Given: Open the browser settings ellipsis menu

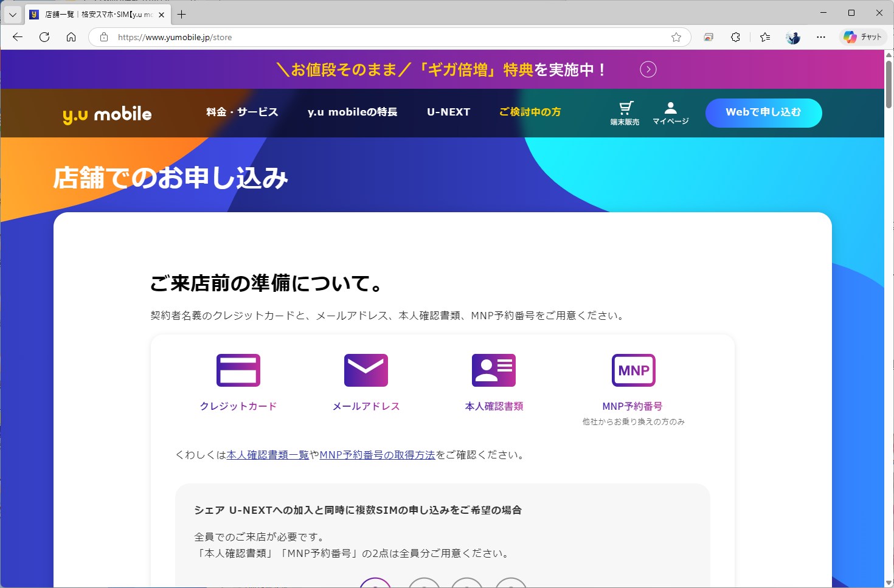Looking at the screenshot, I should click(821, 37).
